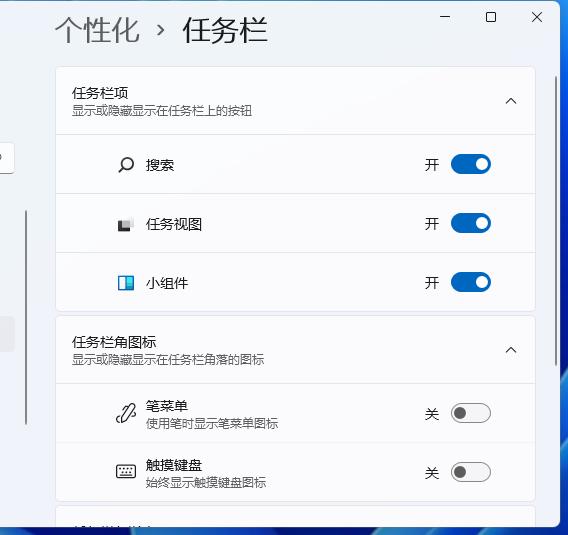Collapse the 任务栏项 section
This screenshot has width=568, height=535.
(x=511, y=101)
